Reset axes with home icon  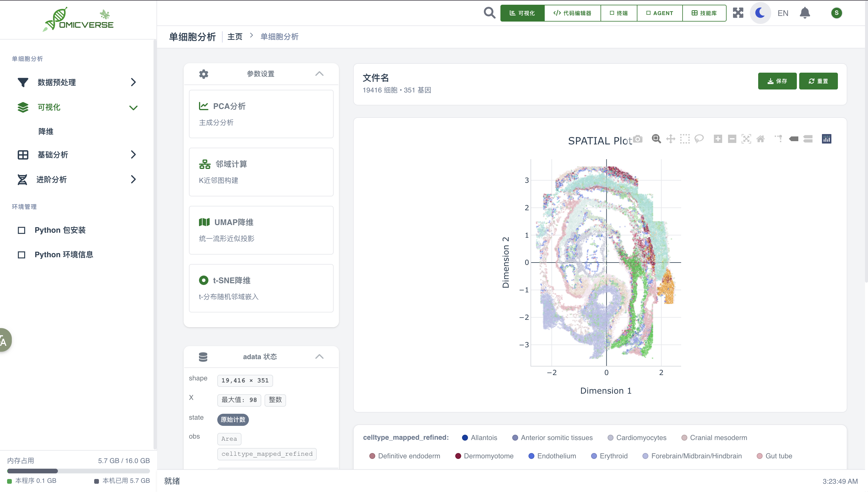761,139
